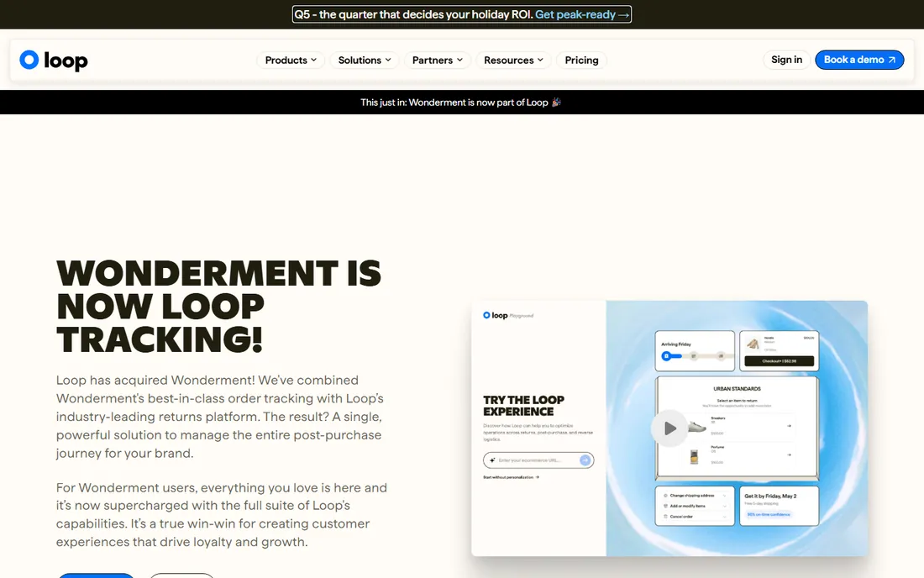Image resolution: width=924 pixels, height=578 pixels.
Task: Click the sparkle icon in URL field
Action: (x=492, y=460)
